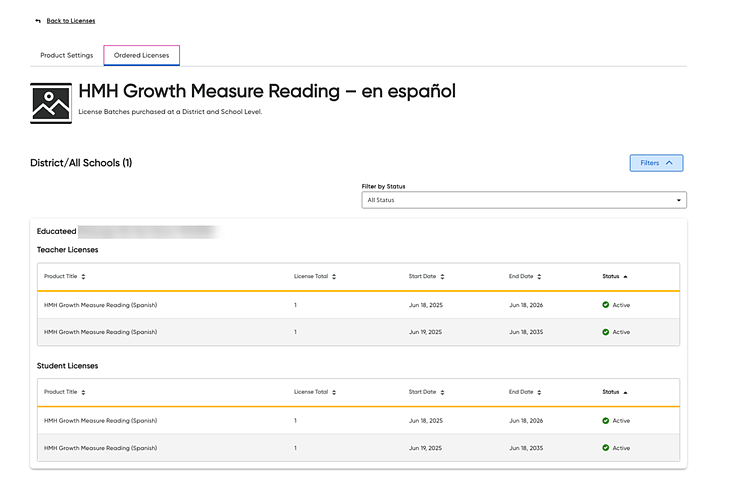Sort Teacher Licenses by Status
The image size is (742, 498).
(615, 276)
